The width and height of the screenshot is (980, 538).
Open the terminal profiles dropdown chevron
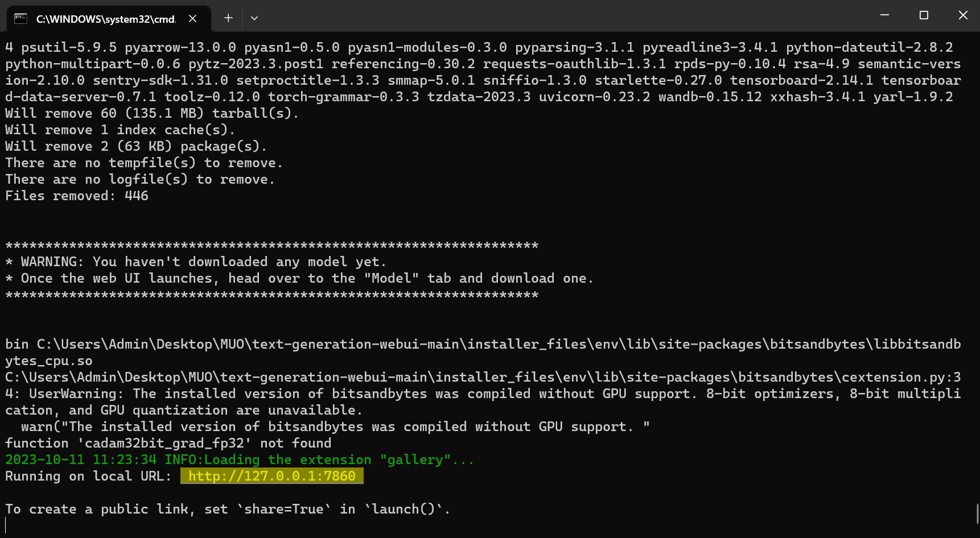[254, 18]
